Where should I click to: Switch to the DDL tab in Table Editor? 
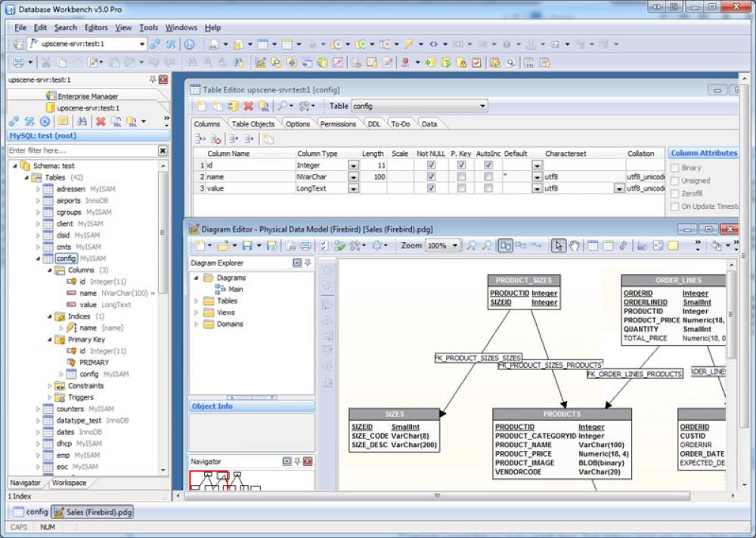tap(374, 123)
